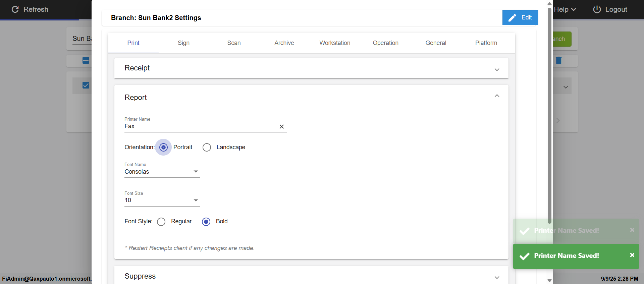Click the checkmark icon in saved notification
The width and height of the screenshot is (644, 284).
coord(525,256)
